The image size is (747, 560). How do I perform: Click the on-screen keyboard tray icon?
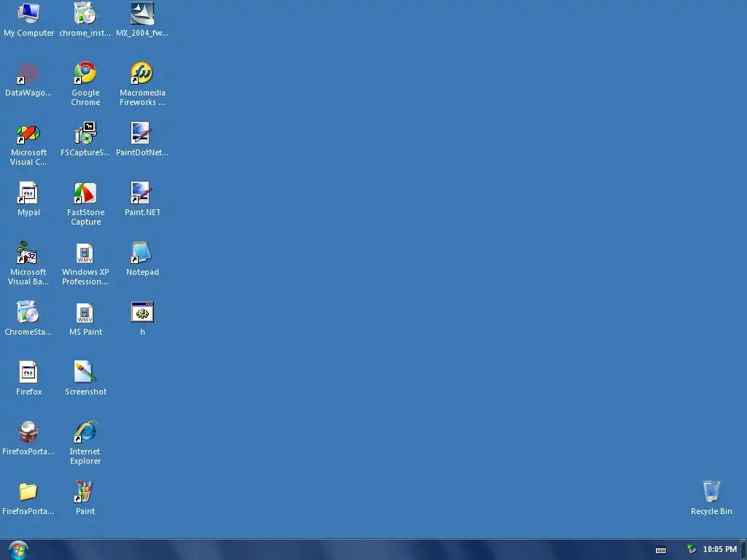coord(661,550)
